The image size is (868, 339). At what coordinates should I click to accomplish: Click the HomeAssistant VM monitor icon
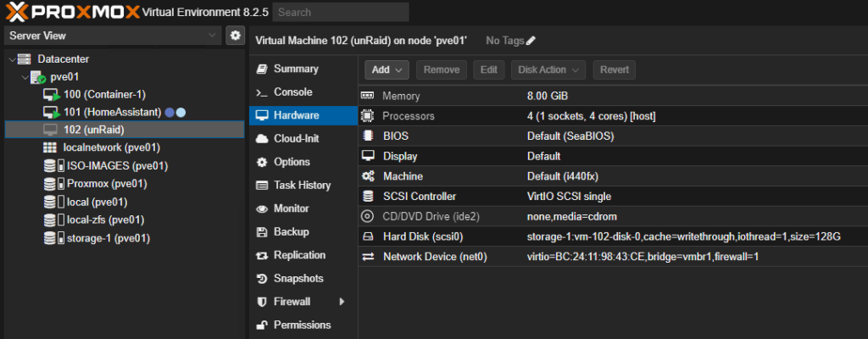tap(52, 113)
